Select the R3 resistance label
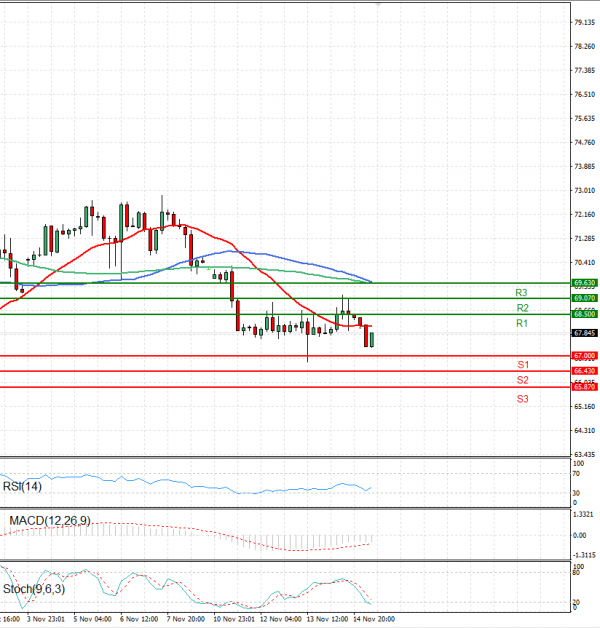The height and width of the screenshot is (628, 600). (x=521, y=293)
